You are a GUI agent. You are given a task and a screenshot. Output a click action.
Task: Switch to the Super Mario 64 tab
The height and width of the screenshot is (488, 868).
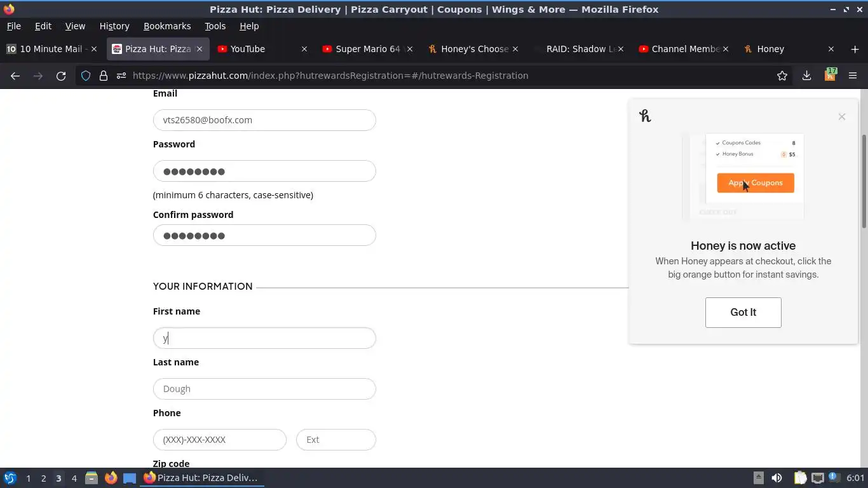367,49
